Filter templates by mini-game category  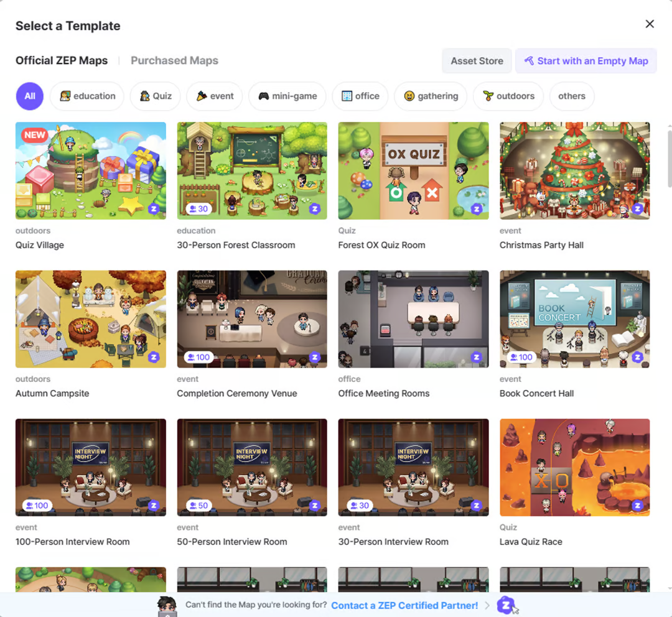tap(287, 96)
